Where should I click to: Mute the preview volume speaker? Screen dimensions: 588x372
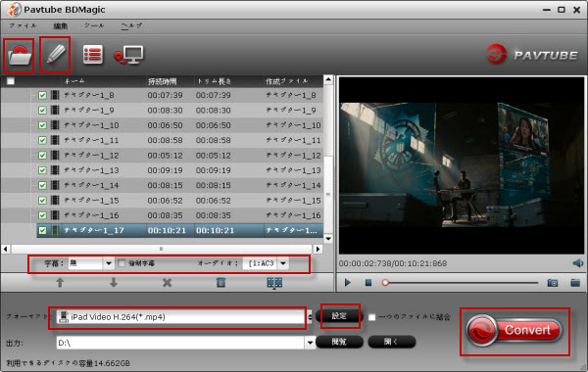pos(578,263)
